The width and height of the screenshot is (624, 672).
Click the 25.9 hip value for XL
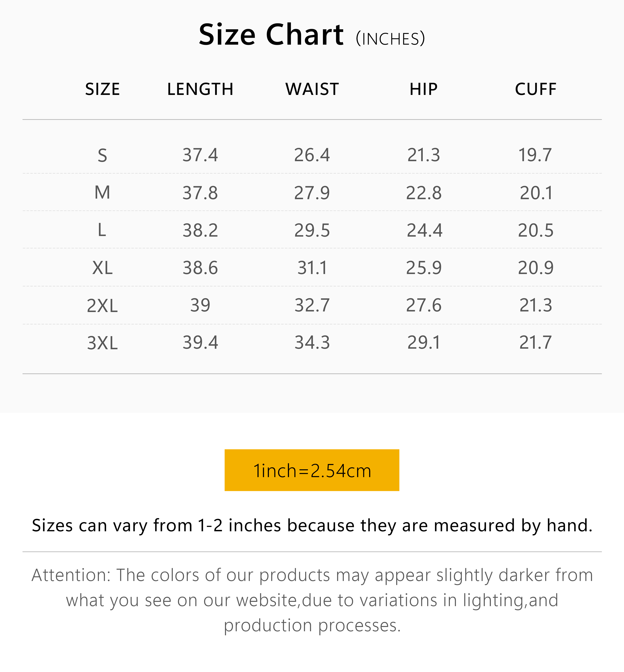424,268
